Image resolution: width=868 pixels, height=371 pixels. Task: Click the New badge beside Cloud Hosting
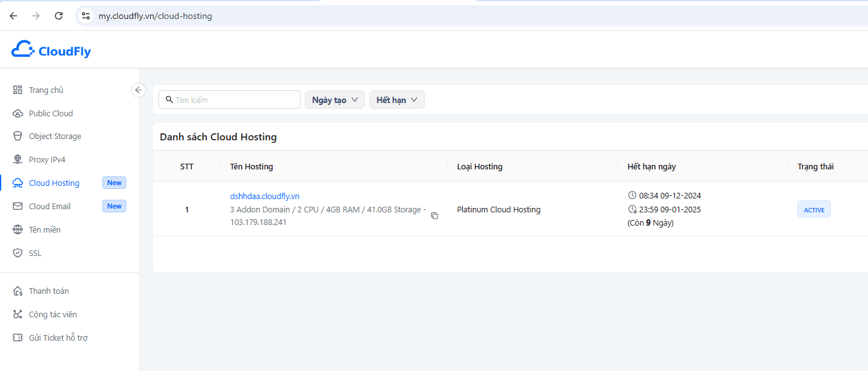pyautogui.click(x=114, y=183)
